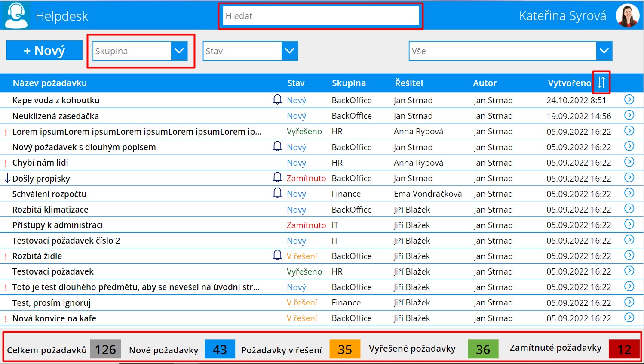Click bell icon on Došly propisky row
644x364 pixels.
[277, 177]
